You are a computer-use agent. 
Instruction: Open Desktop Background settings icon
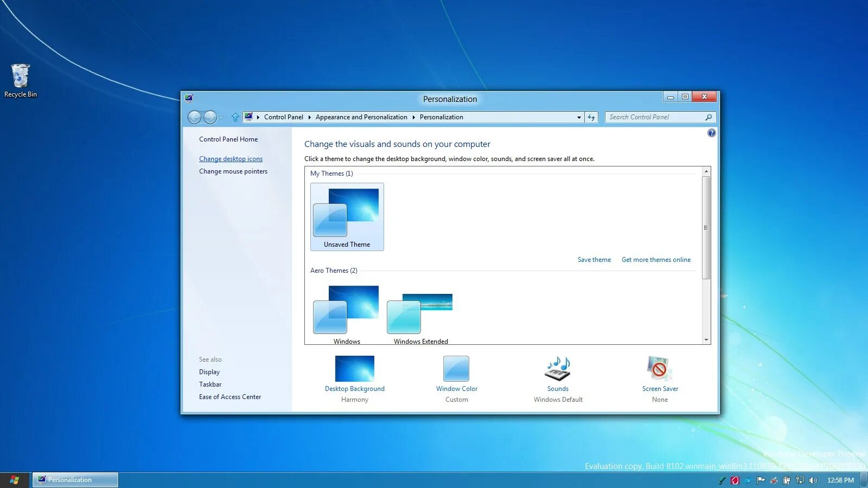[x=355, y=369]
